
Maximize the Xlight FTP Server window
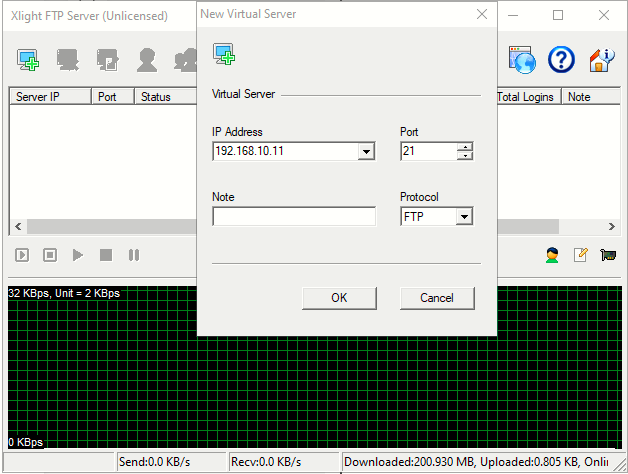(558, 16)
